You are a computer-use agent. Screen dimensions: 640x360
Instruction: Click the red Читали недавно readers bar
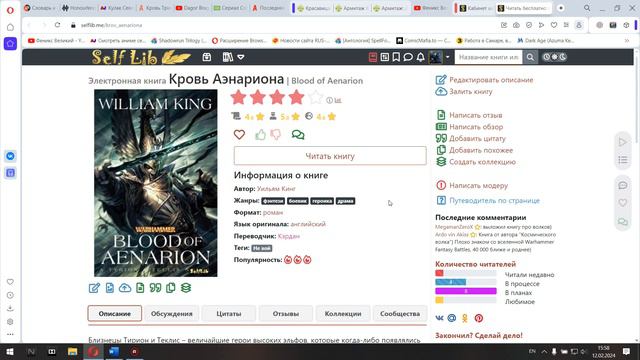click(439, 273)
